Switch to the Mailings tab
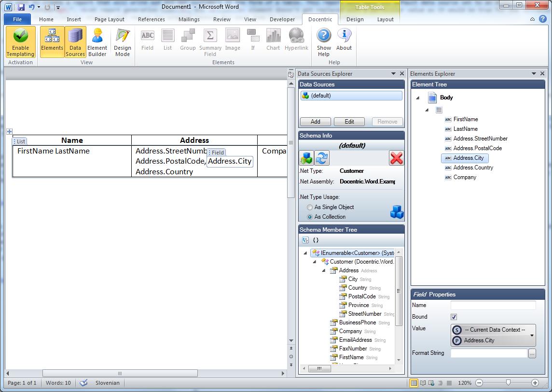 [x=189, y=19]
